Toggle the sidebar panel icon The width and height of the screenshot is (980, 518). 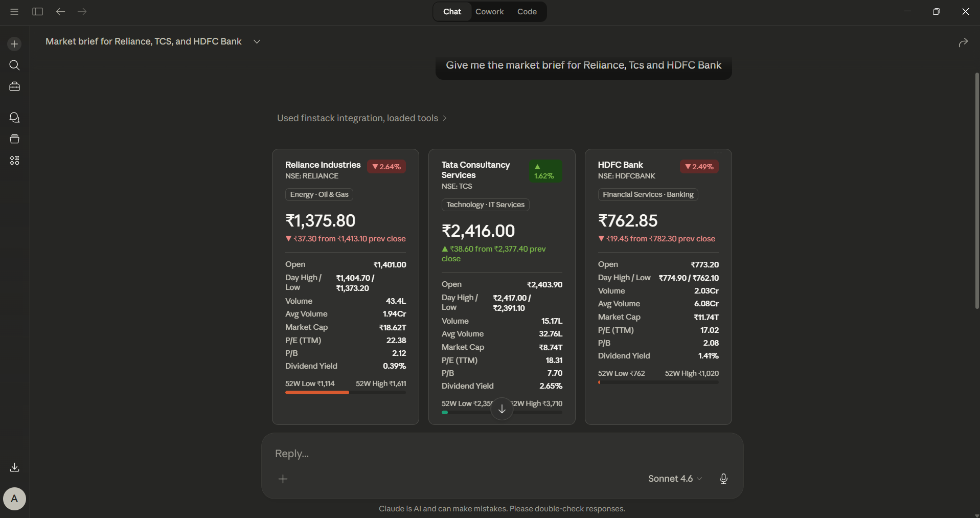point(37,11)
